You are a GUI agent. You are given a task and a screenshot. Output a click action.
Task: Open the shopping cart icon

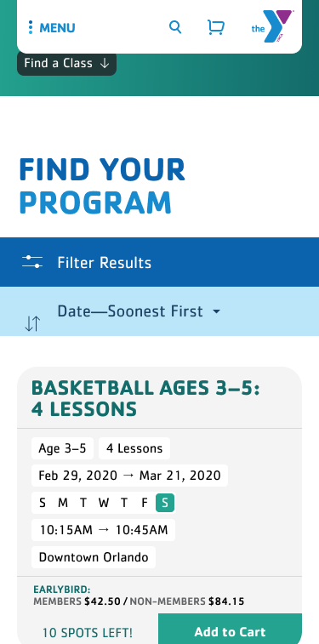point(216,27)
